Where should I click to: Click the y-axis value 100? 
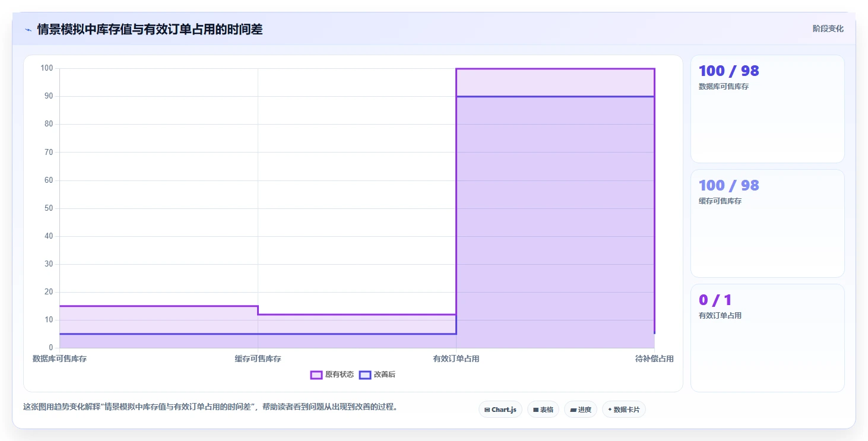47,68
